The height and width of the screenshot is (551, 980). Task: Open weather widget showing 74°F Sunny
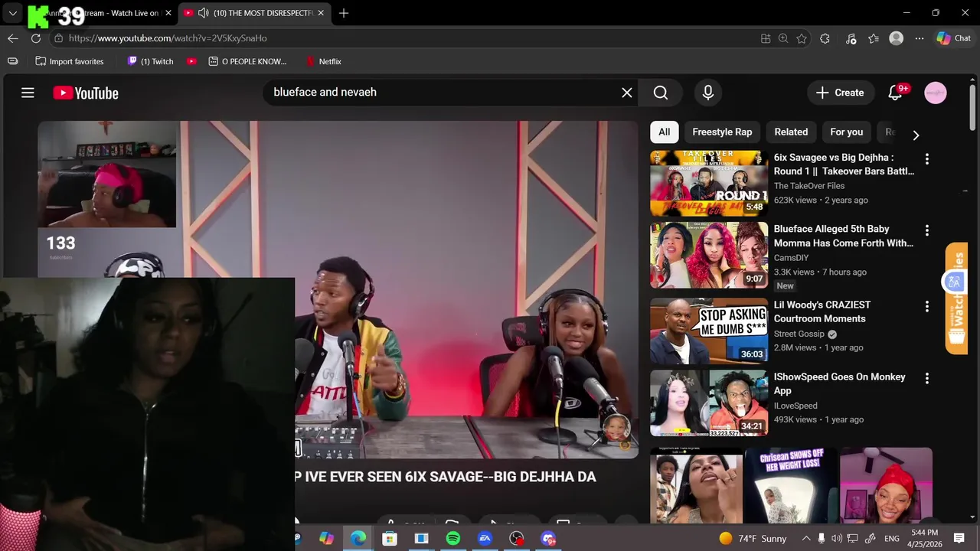(753, 539)
